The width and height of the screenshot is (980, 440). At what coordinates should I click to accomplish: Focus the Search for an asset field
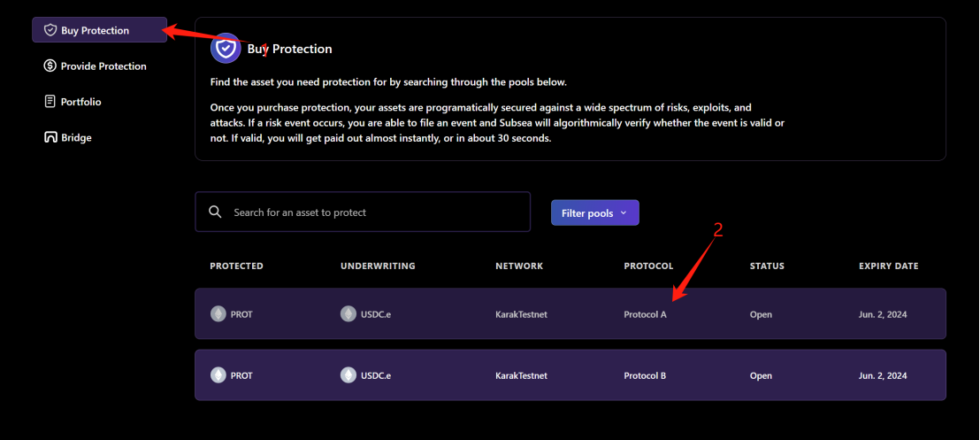coord(363,212)
